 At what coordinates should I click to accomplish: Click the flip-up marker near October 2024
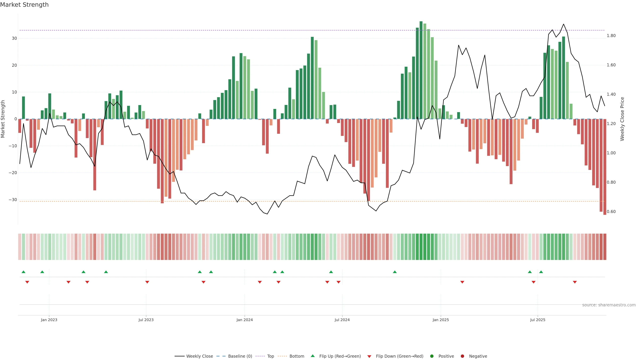coord(395,272)
